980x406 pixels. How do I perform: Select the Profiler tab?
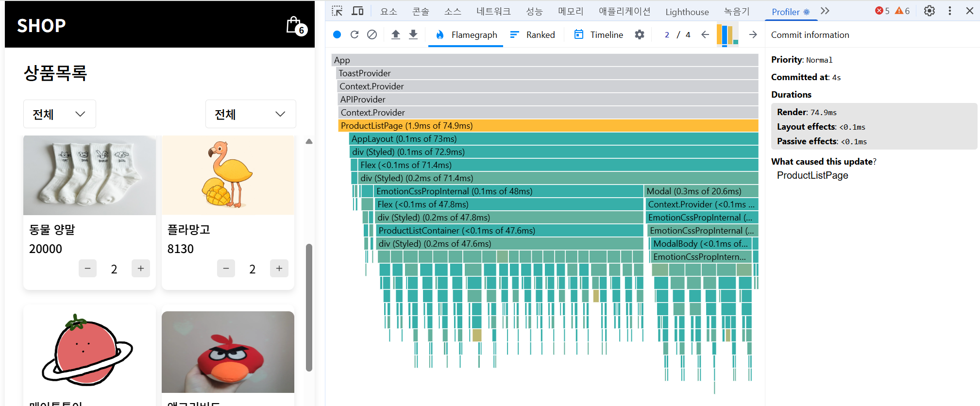click(x=790, y=12)
